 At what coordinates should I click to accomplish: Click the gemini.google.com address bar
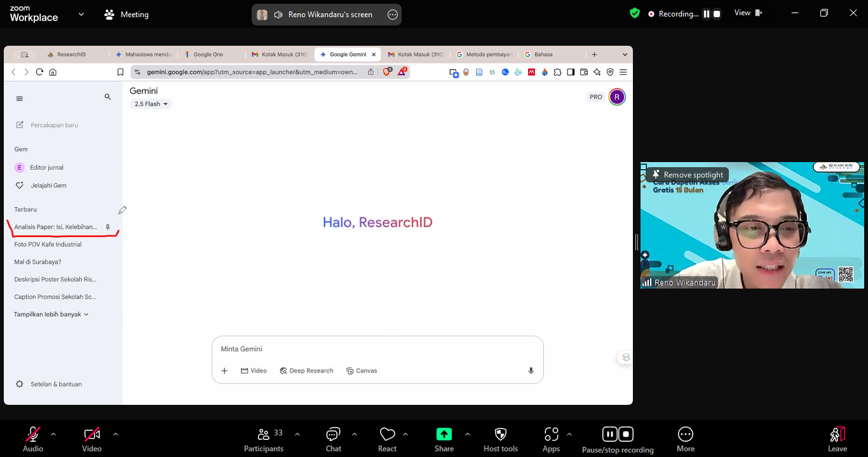(x=252, y=72)
